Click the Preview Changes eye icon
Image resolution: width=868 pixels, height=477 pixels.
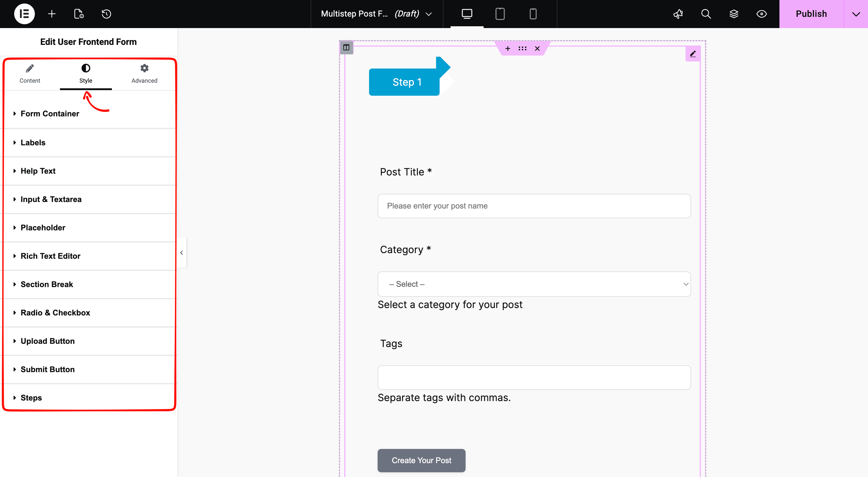761,14
